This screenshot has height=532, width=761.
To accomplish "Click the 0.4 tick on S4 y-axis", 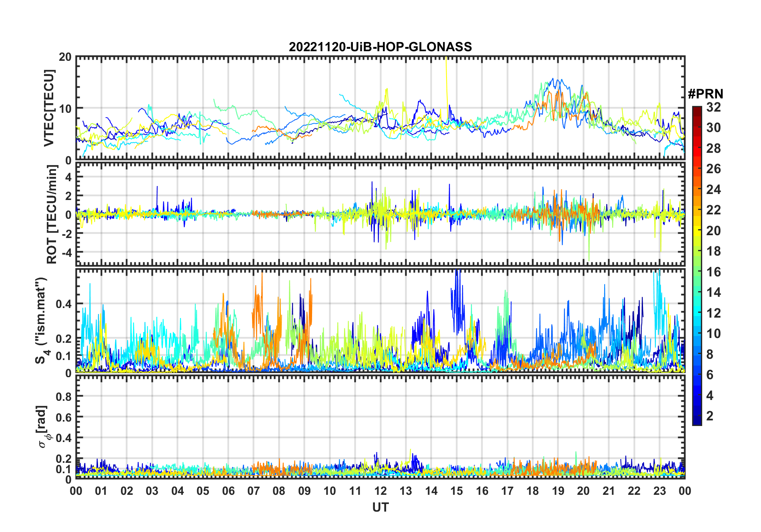I will pyautogui.click(x=64, y=304).
